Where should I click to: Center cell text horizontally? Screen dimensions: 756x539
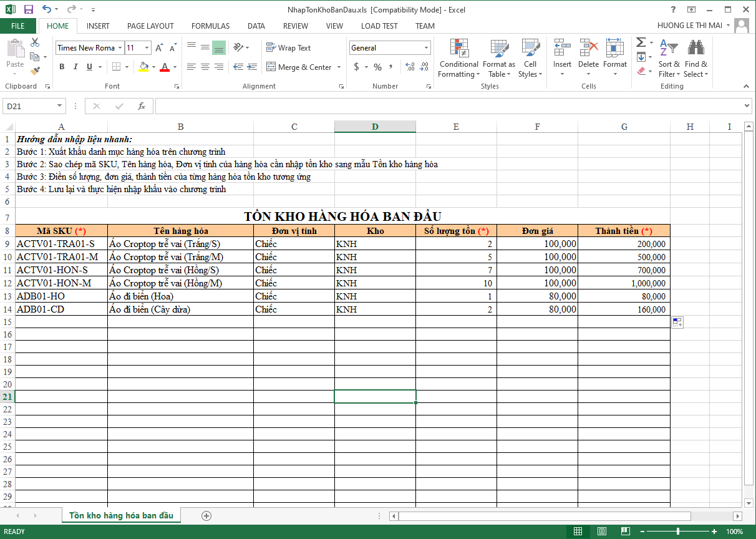[x=205, y=67]
